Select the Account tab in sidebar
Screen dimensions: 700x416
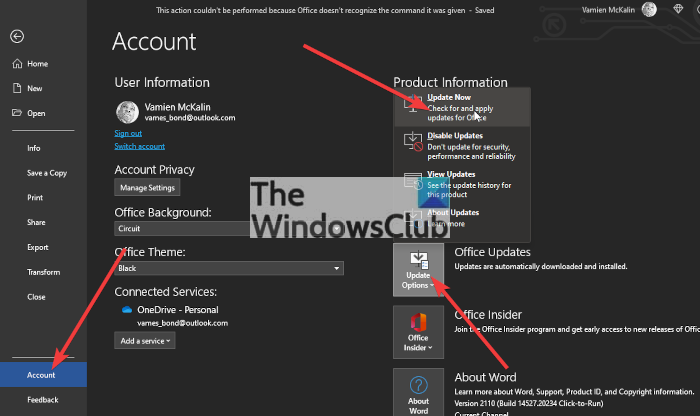(43, 375)
